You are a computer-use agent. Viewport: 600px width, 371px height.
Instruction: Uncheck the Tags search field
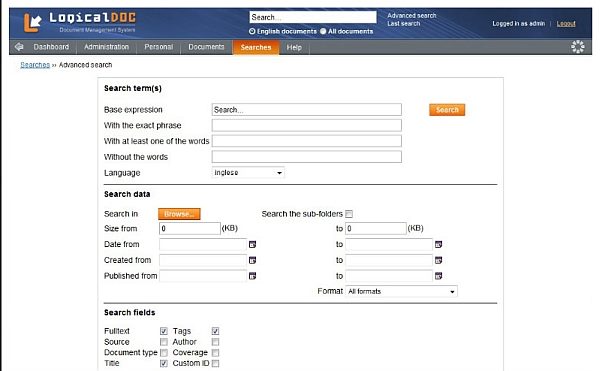(215, 331)
